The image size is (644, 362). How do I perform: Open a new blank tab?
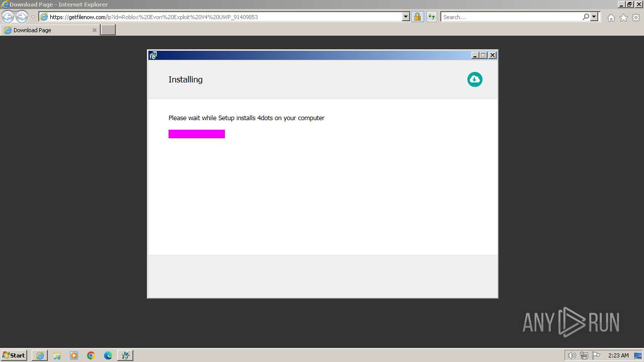[108, 30]
